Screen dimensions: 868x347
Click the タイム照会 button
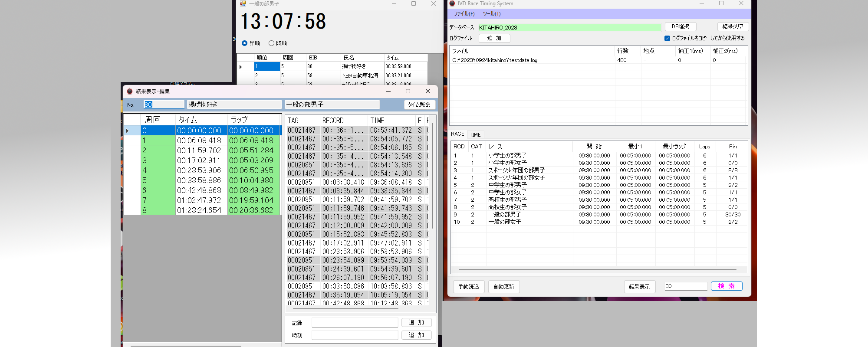coord(419,105)
